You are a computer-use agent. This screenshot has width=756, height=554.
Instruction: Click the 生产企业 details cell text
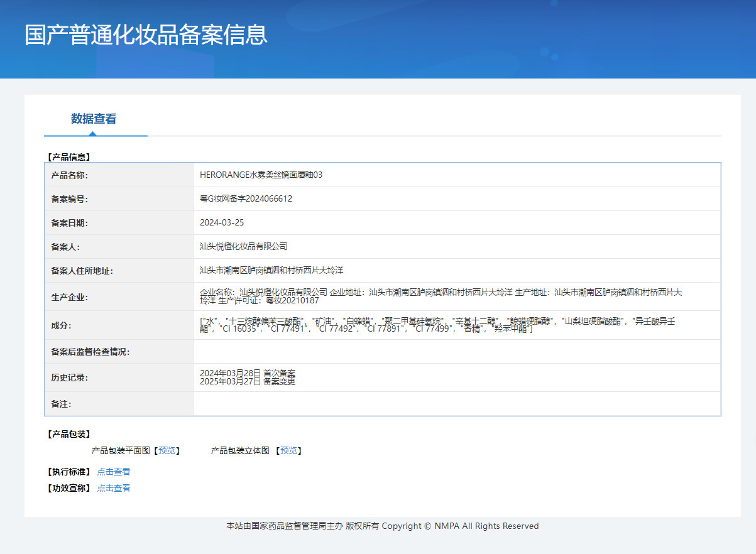440,296
